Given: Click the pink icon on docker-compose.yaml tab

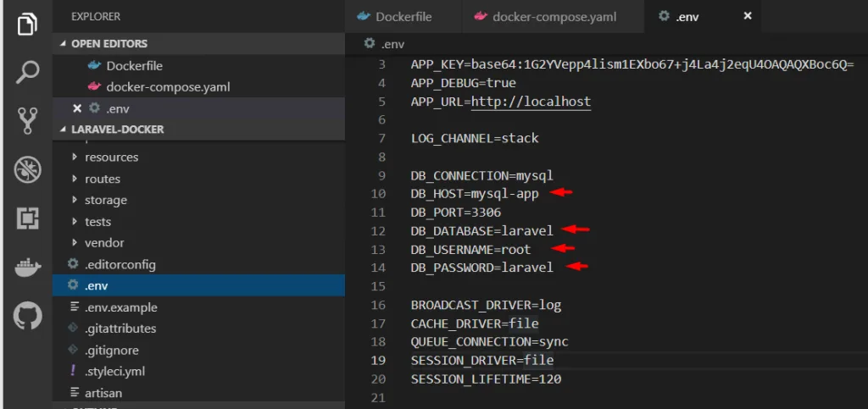Looking at the screenshot, I should (481, 17).
